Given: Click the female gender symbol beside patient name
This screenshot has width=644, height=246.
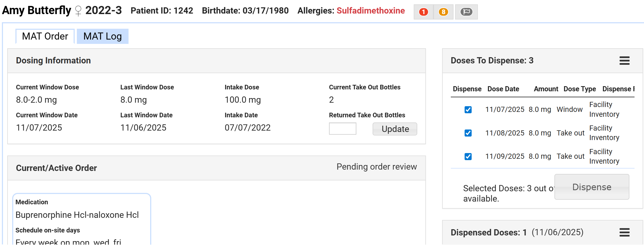Looking at the screenshot, I should click(x=78, y=11).
